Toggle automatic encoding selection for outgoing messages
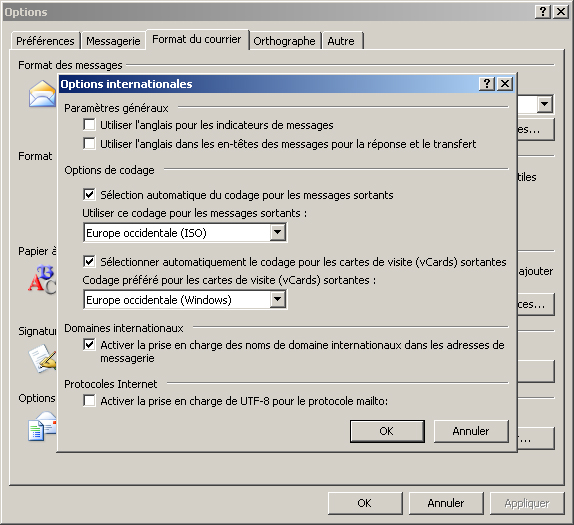This screenshot has width=574, height=525. point(89,194)
